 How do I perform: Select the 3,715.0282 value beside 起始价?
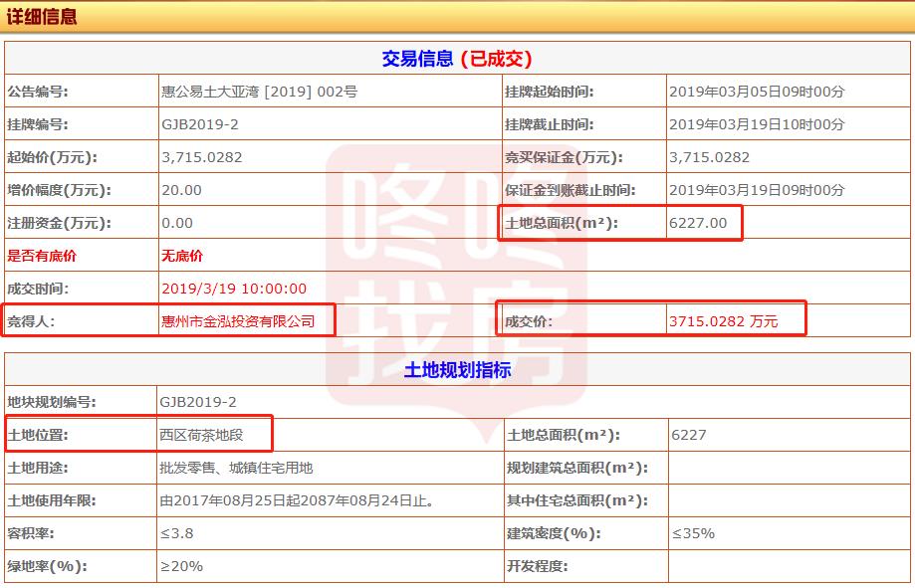202,157
